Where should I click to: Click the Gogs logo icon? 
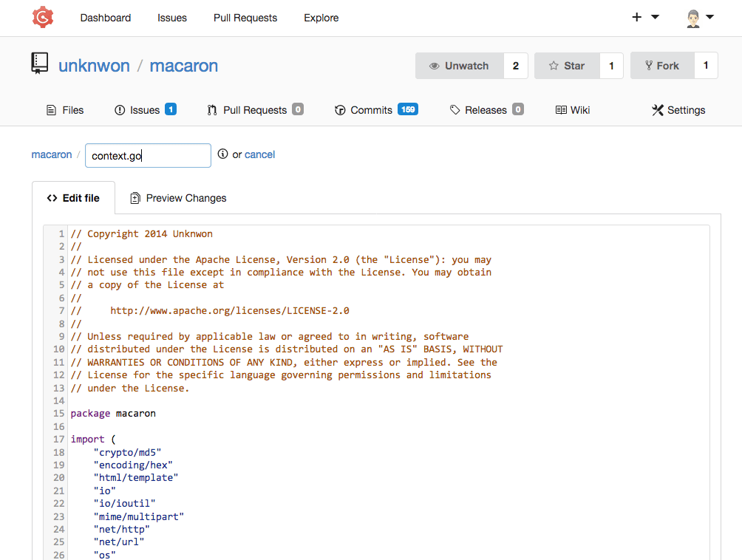(x=42, y=17)
